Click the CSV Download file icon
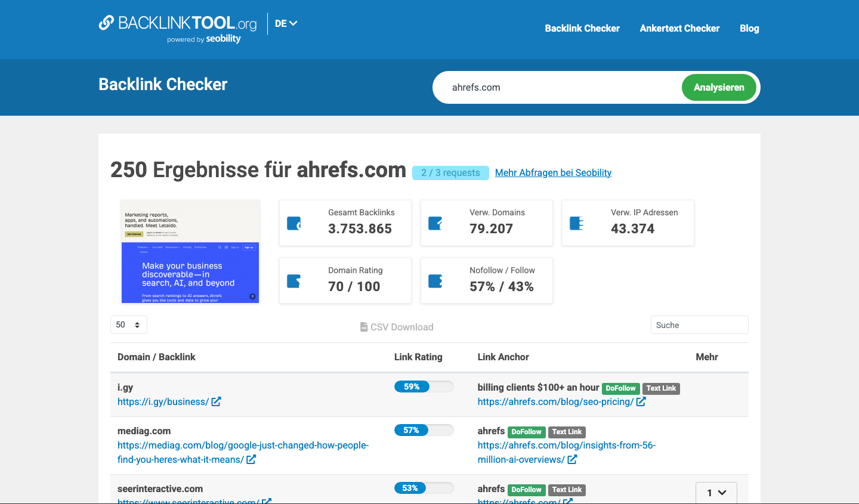 coord(364,327)
